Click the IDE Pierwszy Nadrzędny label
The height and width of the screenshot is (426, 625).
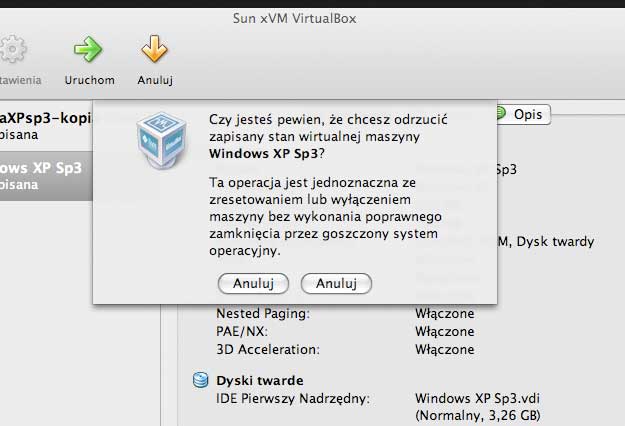tap(293, 399)
